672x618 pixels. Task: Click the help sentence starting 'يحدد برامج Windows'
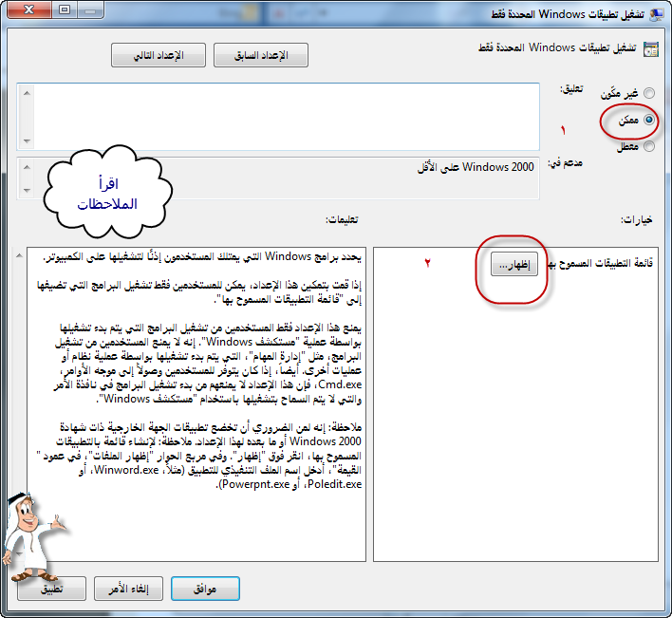click(202, 256)
